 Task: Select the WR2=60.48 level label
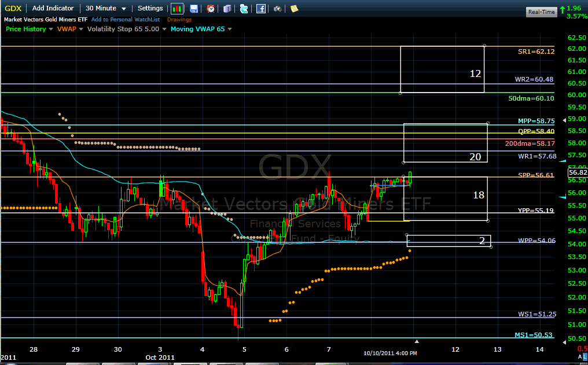point(534,79)
